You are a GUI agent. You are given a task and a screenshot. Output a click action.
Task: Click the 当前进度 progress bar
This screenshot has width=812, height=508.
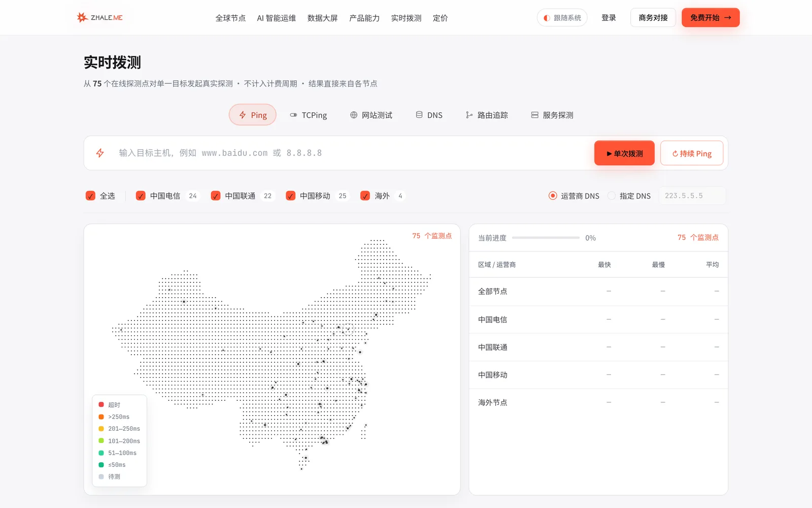click(546, 238)
